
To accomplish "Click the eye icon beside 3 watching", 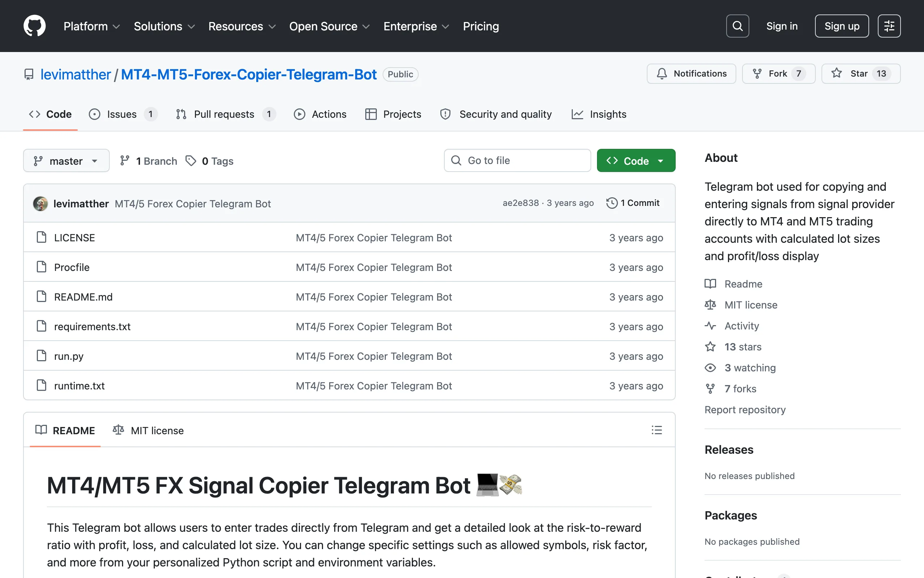I will [710, 368].
